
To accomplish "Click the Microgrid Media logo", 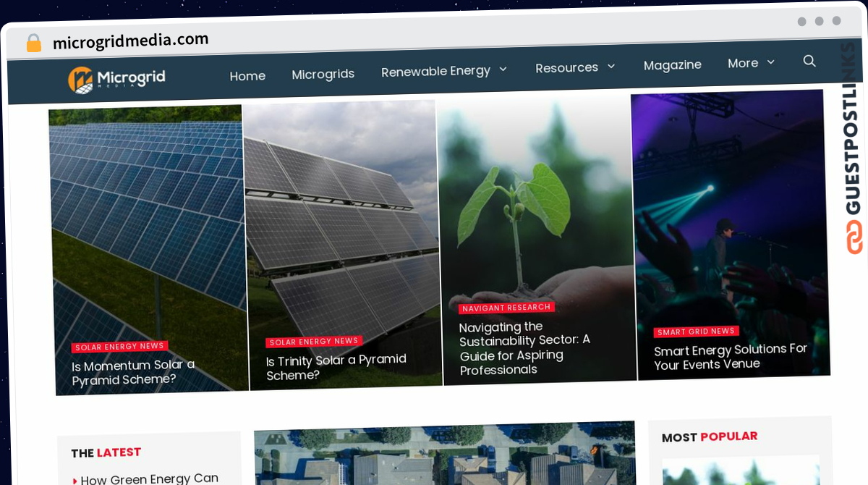I will point(116,80).
